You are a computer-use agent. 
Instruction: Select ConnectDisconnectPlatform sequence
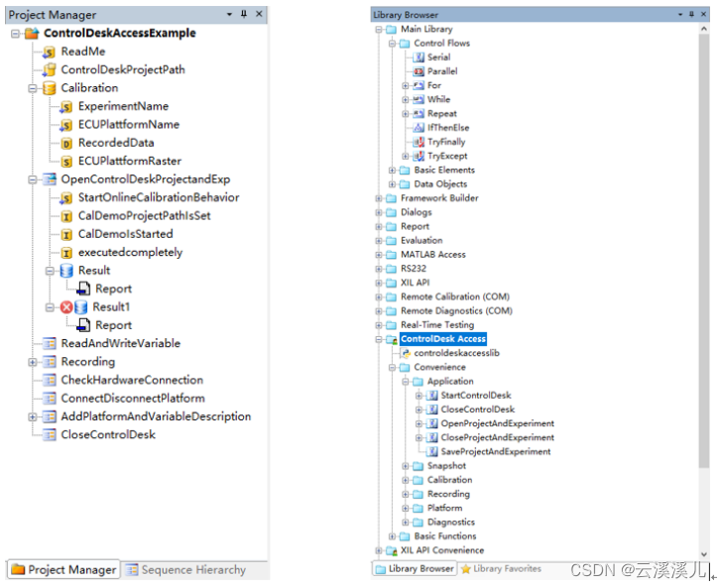coord(133,399)
